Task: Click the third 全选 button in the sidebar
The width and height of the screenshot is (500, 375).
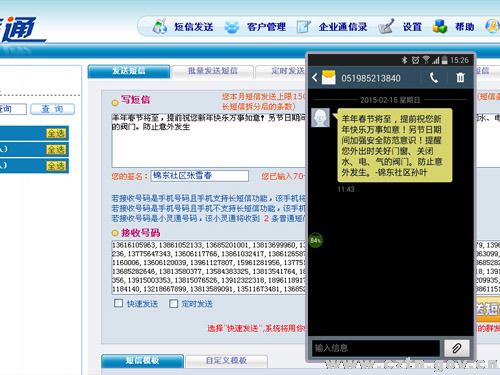Action: [56, 166]
